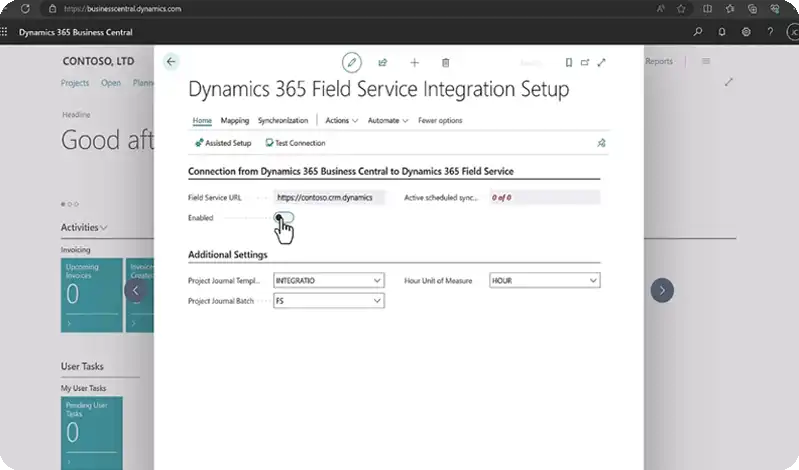The image size is (799, 470).
Task: Click the Assisted Setup button
Action: click(223, 143)
